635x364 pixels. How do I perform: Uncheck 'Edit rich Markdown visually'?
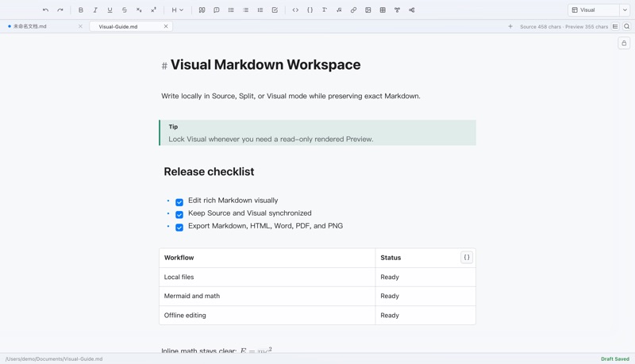coord(179,202)
